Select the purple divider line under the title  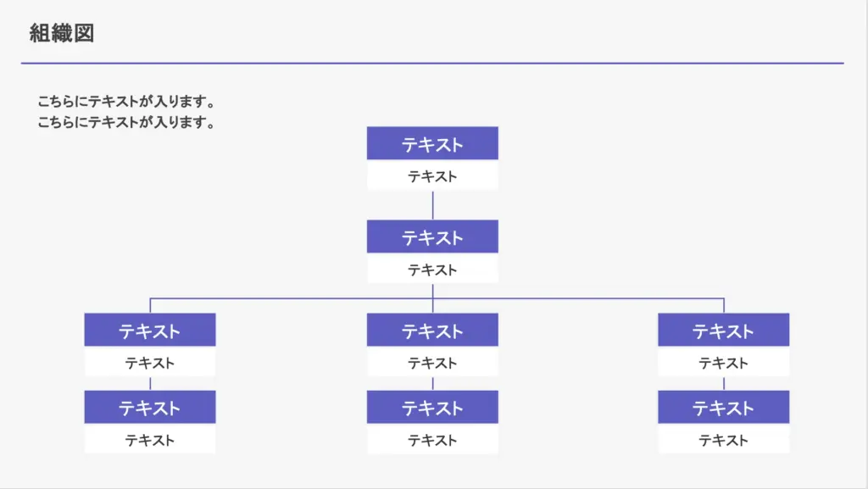pos(432,63)
